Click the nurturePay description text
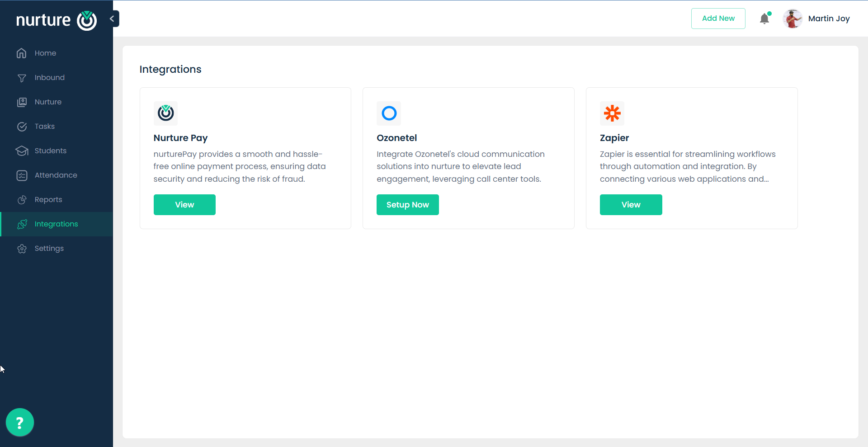The width and height of the screenshot is (868, 447). [x=240, y=166]
